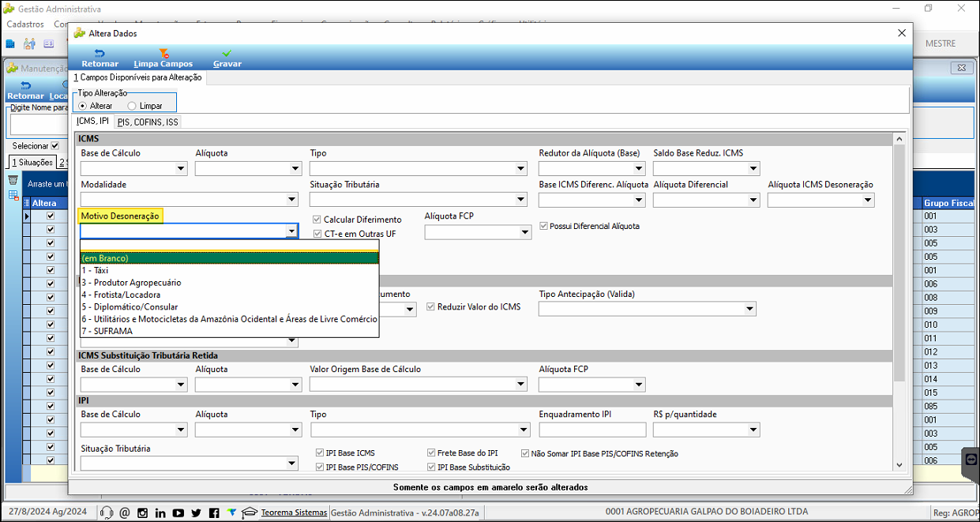Toggle Possui Diferencial Alíquota checkbox
980x522 pixels.
(543, 226)
